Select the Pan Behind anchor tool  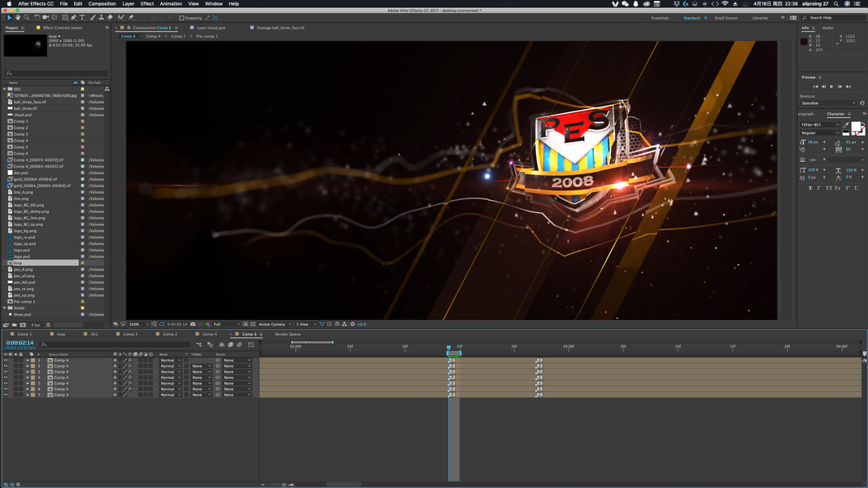pos(55,18)
